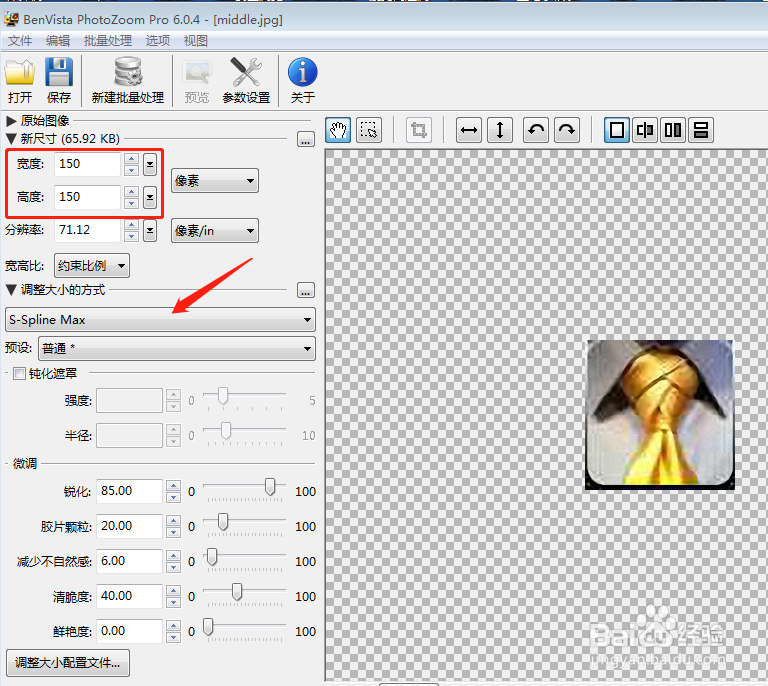
Task: Increase resolution with the up stepper arrow
Action: pos(131,225)
